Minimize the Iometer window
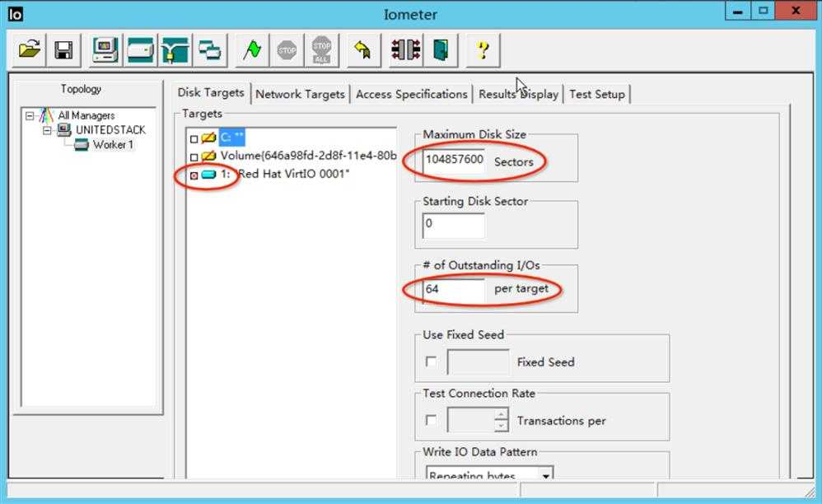 tap(738, 12)
